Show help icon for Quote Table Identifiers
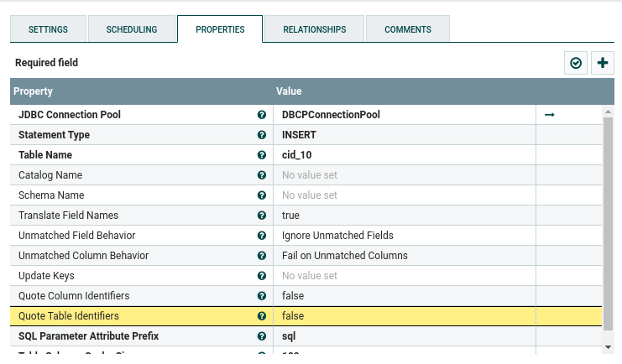 pos(262,316)
